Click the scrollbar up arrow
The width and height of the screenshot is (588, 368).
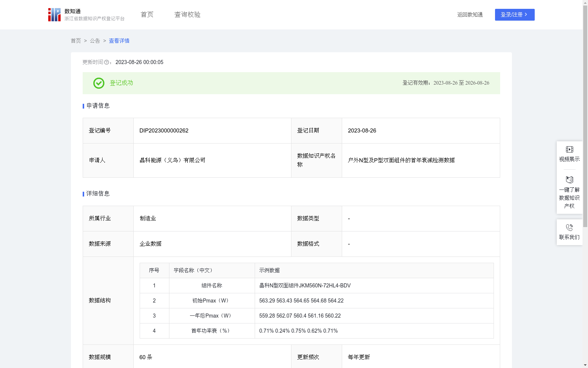point(585,3)
